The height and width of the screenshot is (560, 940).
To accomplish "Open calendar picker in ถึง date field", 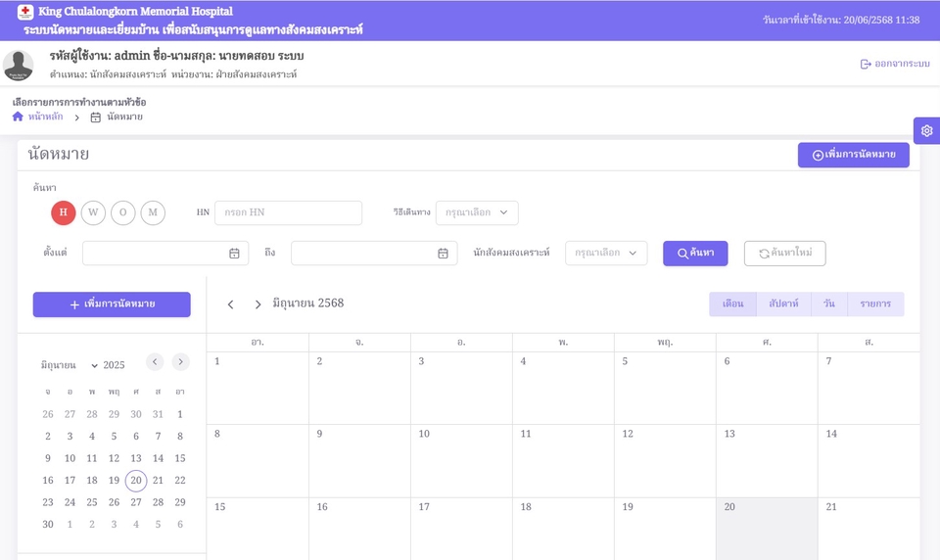I will pos(443,253).
